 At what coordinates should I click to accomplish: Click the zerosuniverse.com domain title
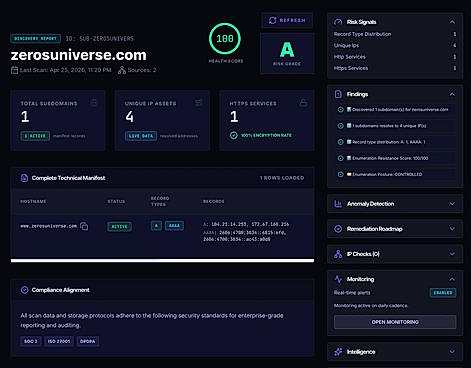pos(78,55)
